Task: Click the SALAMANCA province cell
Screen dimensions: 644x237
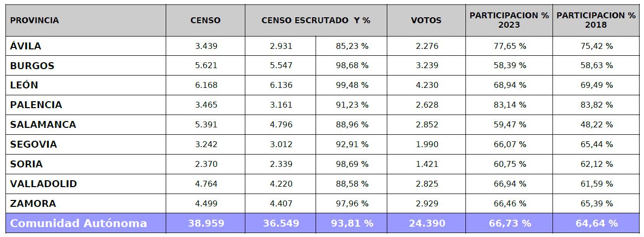Action: (x=43, y=124)
